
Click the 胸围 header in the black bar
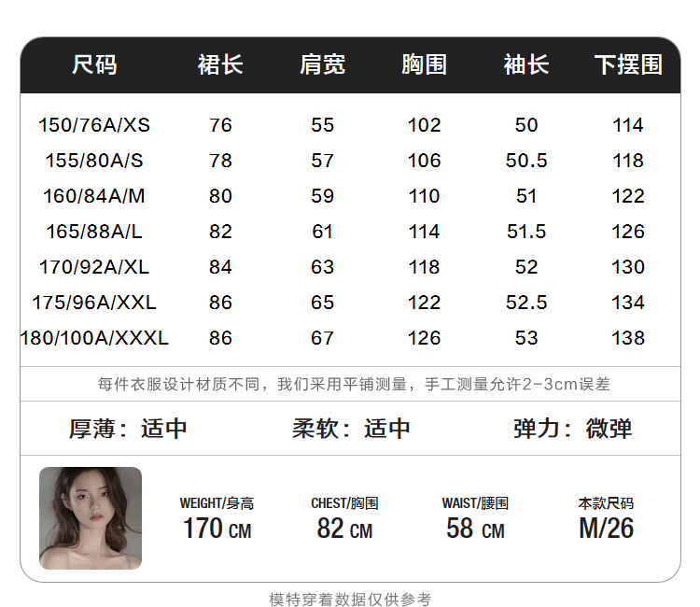tap(424, 64)
